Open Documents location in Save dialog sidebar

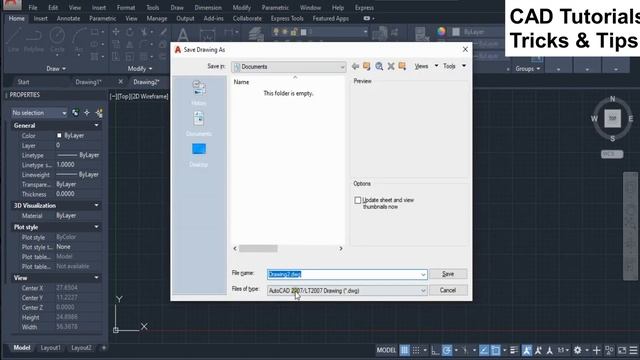(199, 124)
